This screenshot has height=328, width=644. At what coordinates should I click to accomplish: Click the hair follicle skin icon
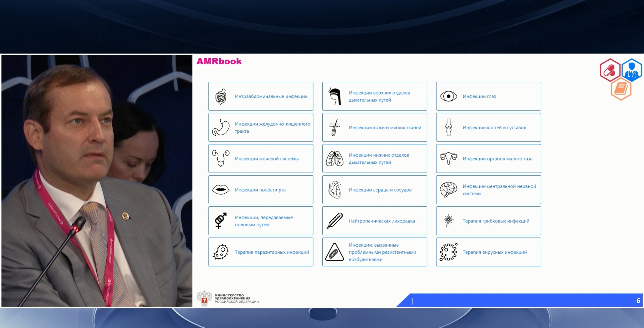coord(335,127)
